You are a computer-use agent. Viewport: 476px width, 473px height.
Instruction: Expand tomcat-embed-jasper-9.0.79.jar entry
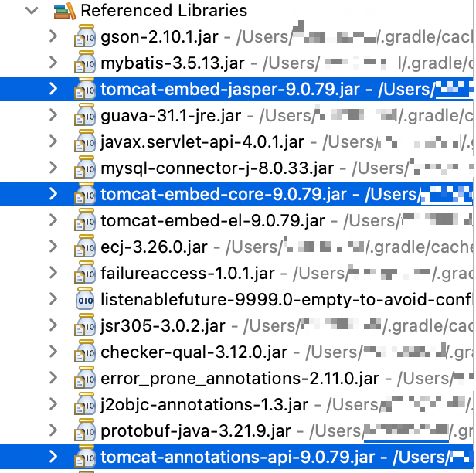point(53,89)
